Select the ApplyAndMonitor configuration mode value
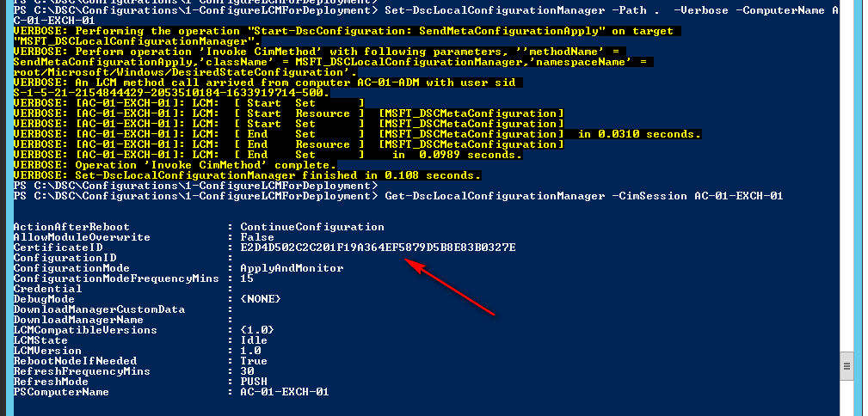This screenshot has width=868, height=416. coord(292,268)
